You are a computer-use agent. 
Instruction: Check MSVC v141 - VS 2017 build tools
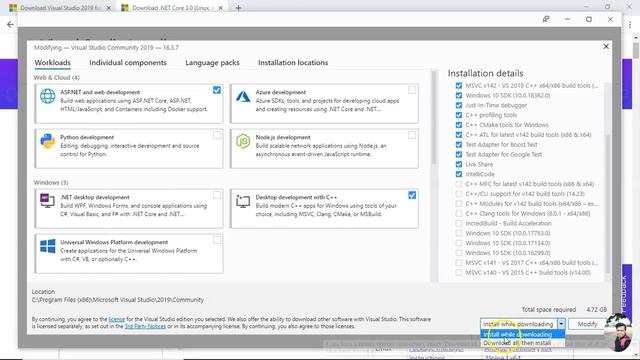point(459,262)
